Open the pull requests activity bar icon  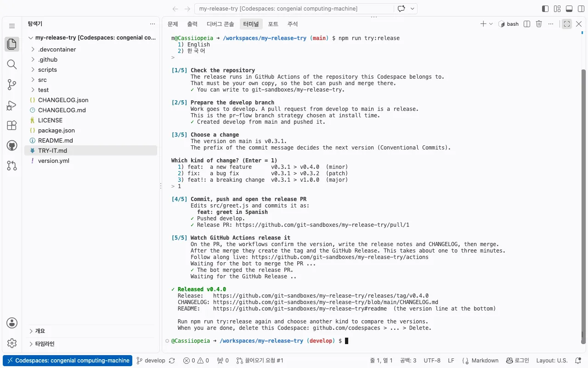tap(12, 166)
